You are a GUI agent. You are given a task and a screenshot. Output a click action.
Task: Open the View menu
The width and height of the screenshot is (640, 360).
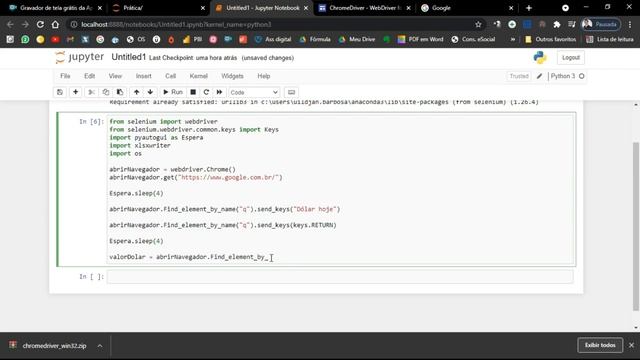(x=115, y=76)
